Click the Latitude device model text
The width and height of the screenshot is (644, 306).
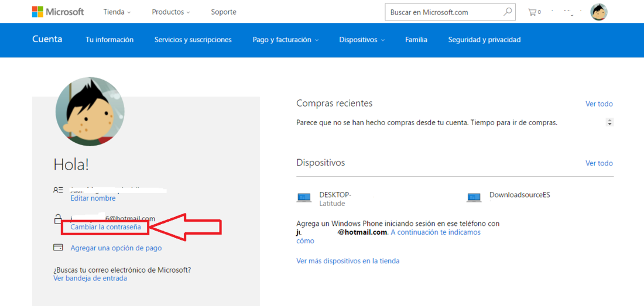tap(332, 204)
